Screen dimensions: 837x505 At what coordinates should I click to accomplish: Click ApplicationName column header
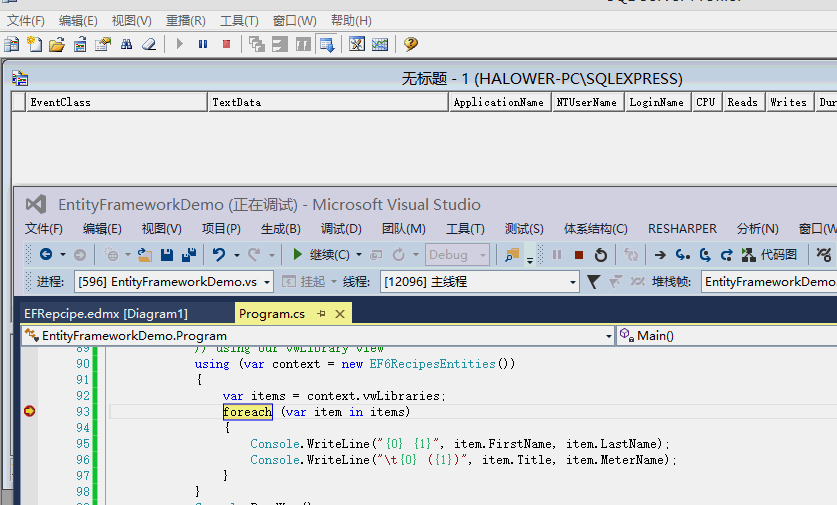pos(499,102)
